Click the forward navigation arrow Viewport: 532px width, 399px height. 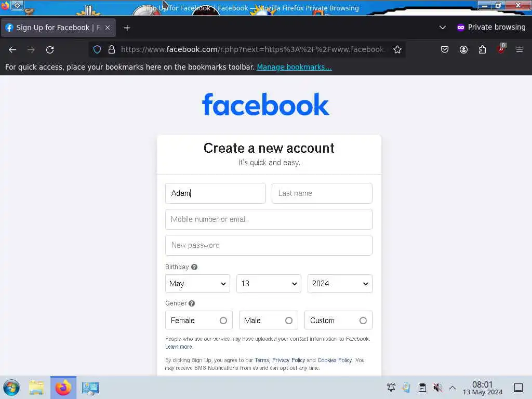31,50
